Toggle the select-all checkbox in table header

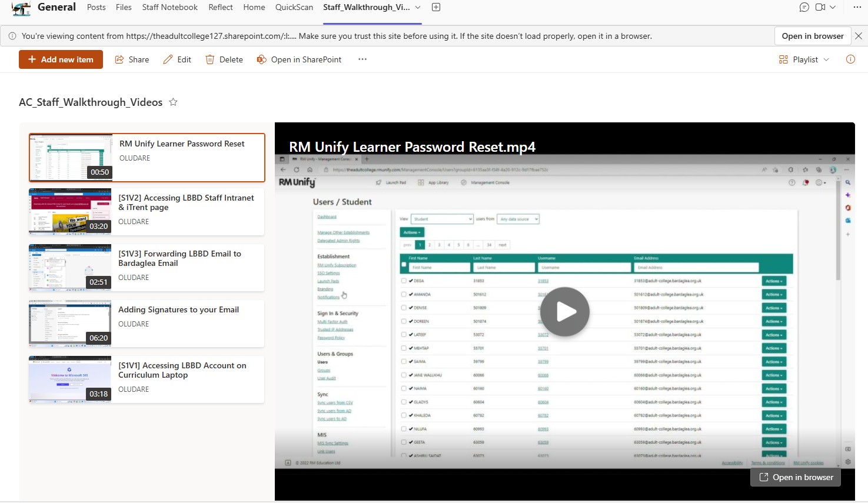pos(404,265)
